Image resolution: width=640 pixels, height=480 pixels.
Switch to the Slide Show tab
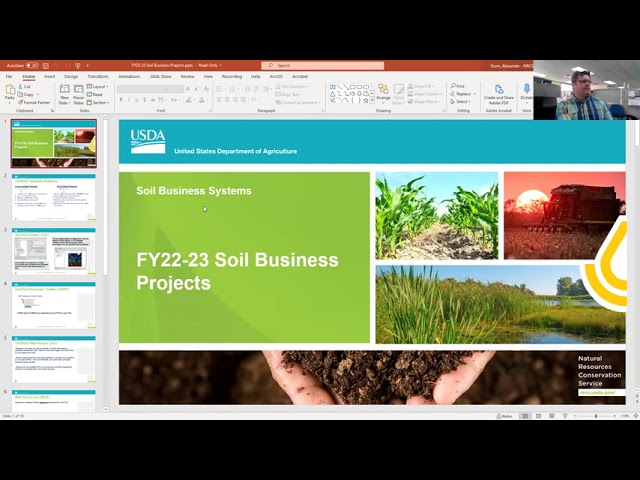click(161, 76)
